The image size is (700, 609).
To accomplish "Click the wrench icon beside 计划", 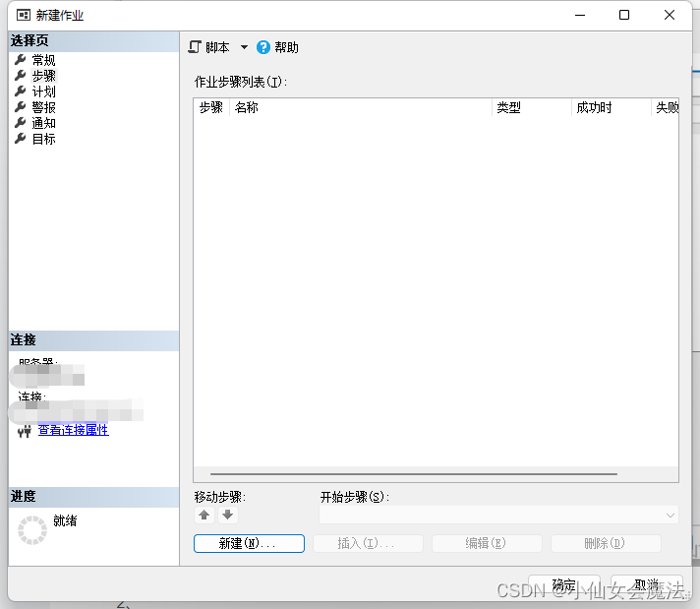I will [x=20, y=91].
